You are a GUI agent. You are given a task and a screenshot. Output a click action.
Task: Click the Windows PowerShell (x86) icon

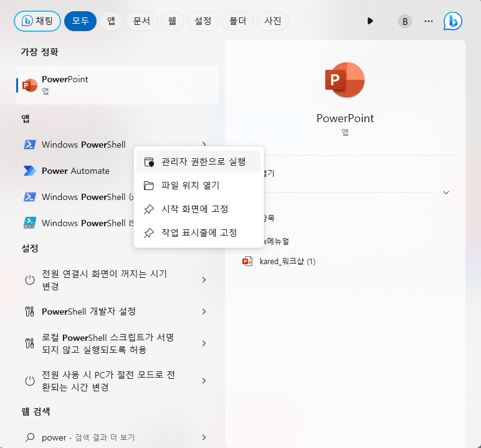(x=30, y=197)
